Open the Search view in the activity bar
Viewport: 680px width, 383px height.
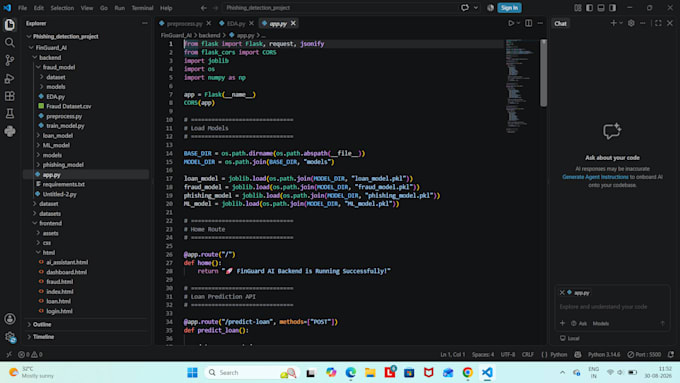pos(10,43)
